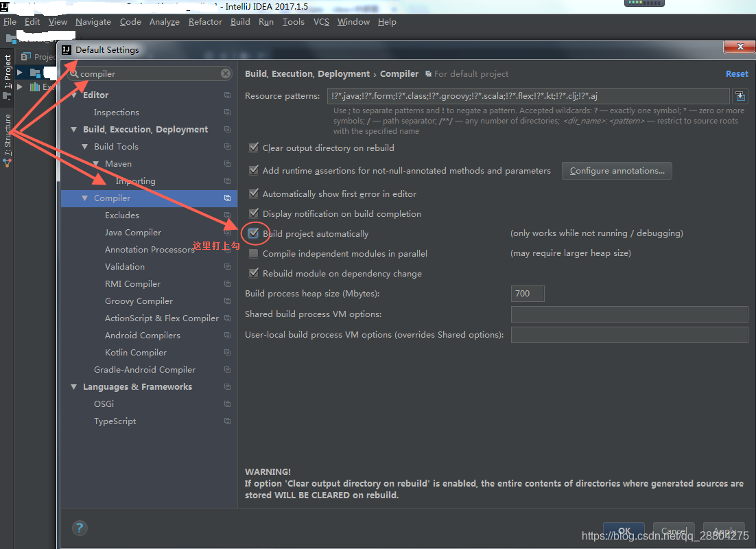Collapse the Build Tools node
The height and width of the screenshot is (549, 756).
85,147
